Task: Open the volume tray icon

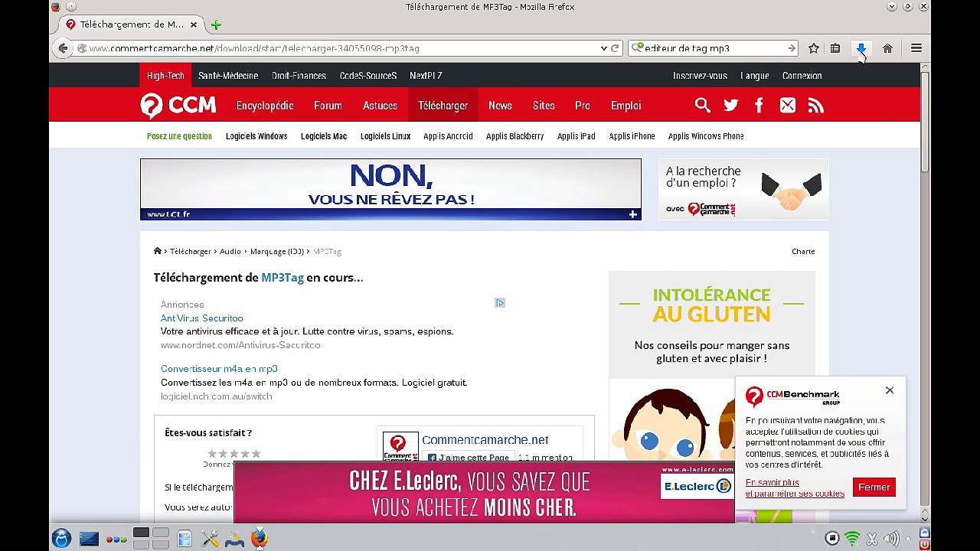Action: tap(891, 539)
